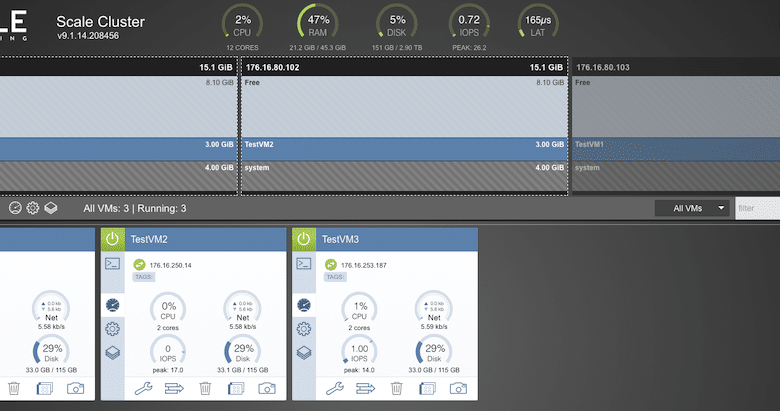Click the 176.16.250.14 IP address

click(171, 265)
